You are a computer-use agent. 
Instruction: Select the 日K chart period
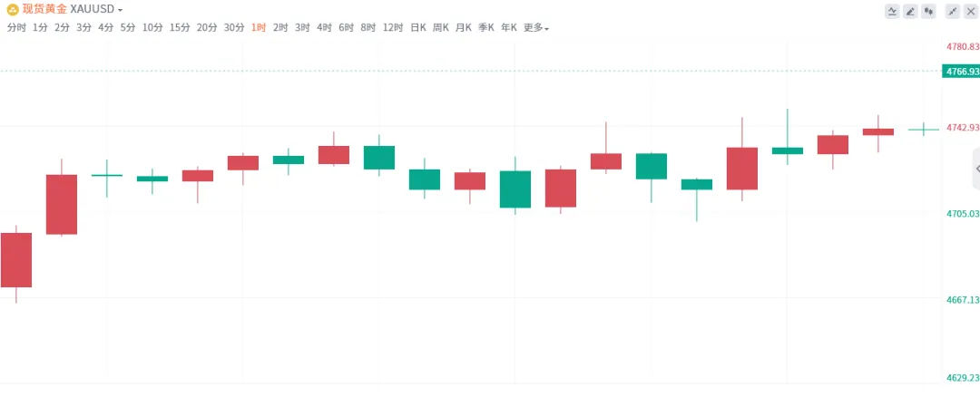(x=418, y=28)
